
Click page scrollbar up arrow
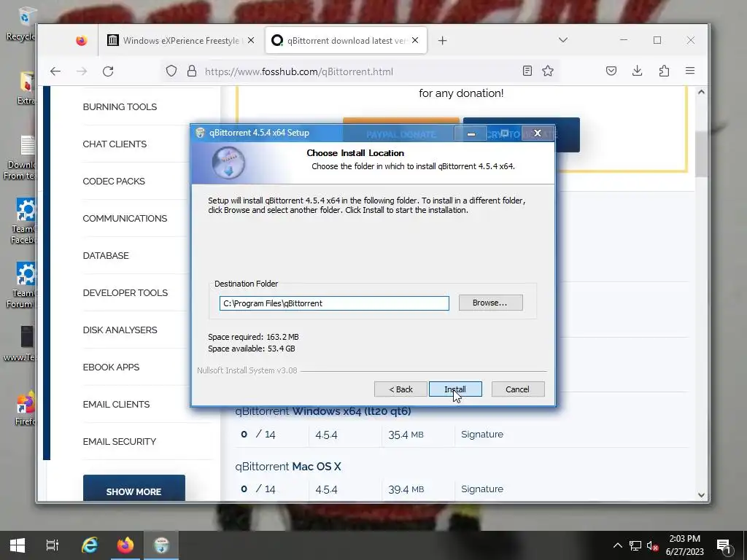click(701, 92)
